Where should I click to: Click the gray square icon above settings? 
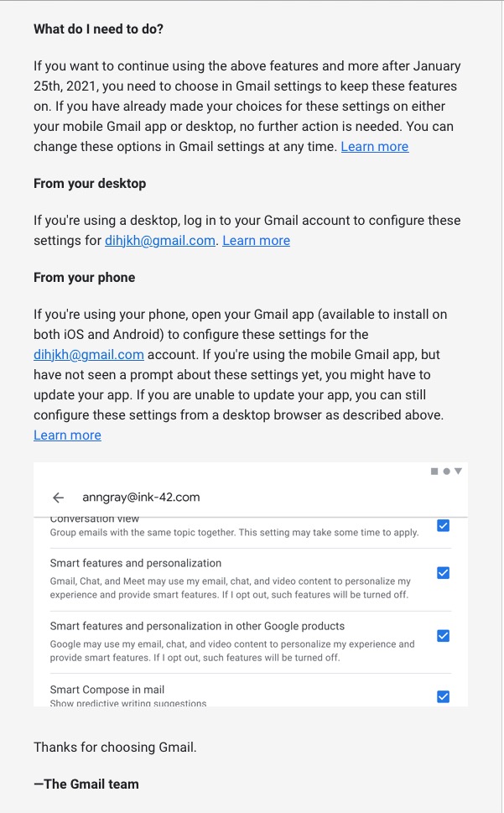click(x=434, y=472)
